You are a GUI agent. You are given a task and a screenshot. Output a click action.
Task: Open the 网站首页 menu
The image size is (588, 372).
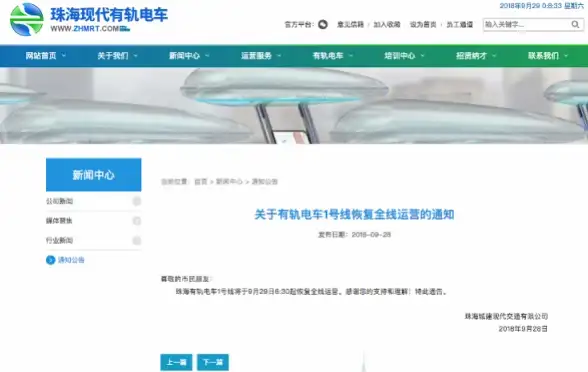41,56
